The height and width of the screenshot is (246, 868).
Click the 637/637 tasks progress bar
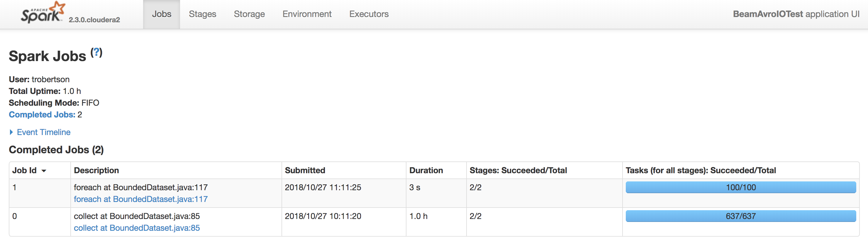tap(740, 216)
